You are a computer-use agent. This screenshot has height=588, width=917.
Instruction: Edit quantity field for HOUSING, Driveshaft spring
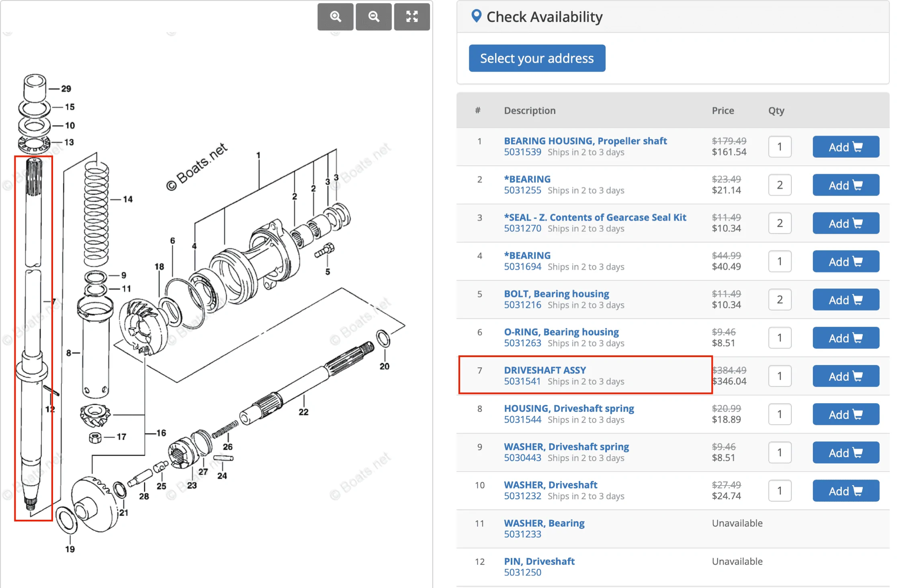tap(780, 414)
